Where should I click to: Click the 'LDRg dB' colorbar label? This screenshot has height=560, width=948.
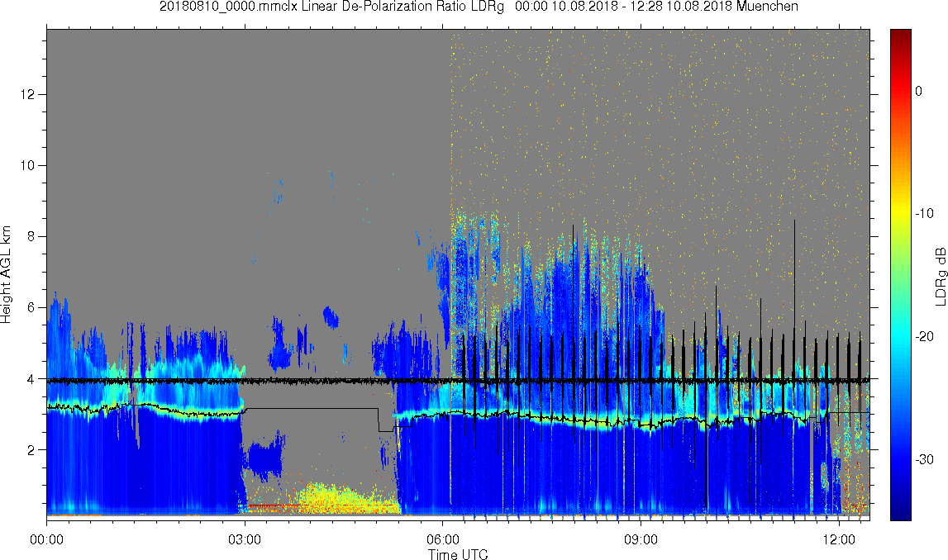pyautogui.click(x=940, y=276)
